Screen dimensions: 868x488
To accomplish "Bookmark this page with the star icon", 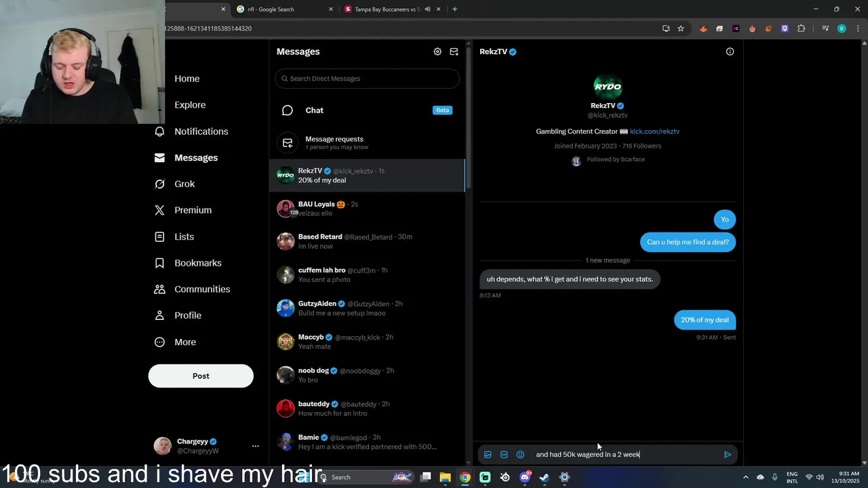I will click(x=681, y=28).
